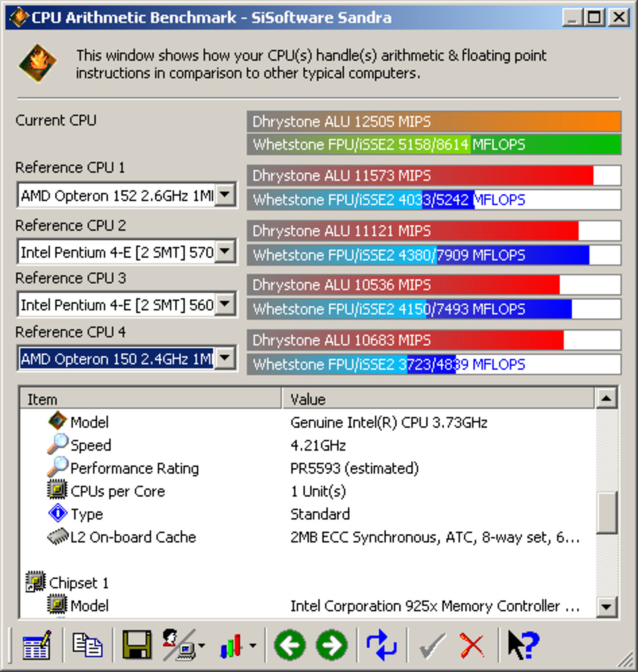Open the Reference CPU 3 dropdown arrow
This screenshot has width=638, height=672.
click(225, 304)
